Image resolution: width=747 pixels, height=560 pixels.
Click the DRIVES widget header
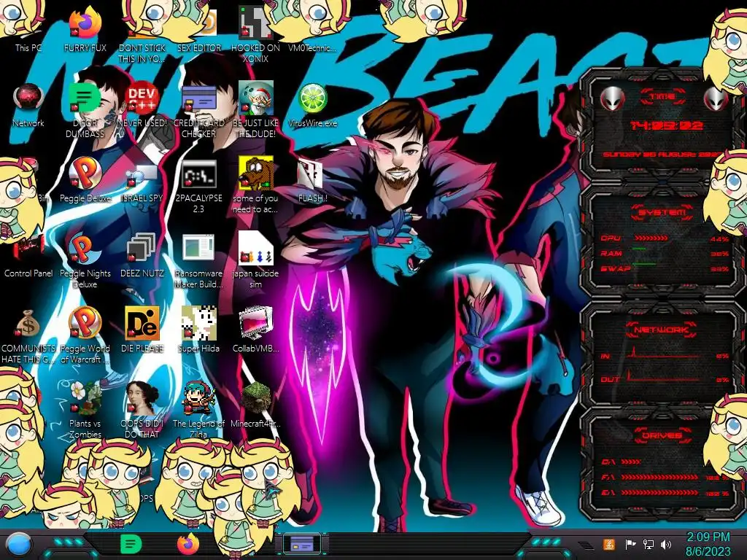point(662,435)
